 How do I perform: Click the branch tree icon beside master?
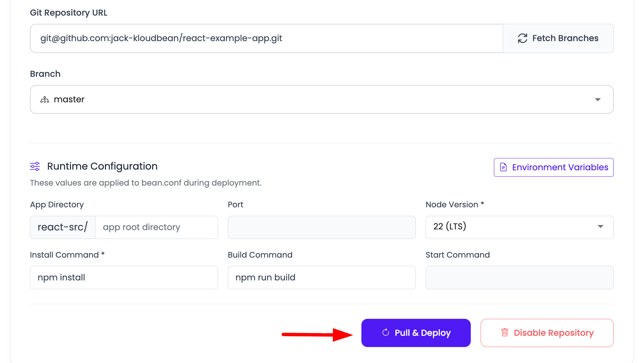(x=44, y=100)
